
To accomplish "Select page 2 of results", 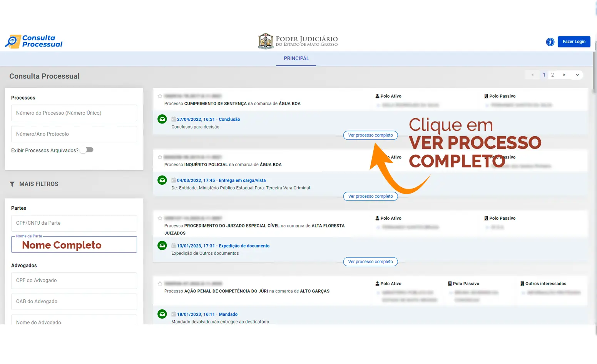I will tap(552, 75).
